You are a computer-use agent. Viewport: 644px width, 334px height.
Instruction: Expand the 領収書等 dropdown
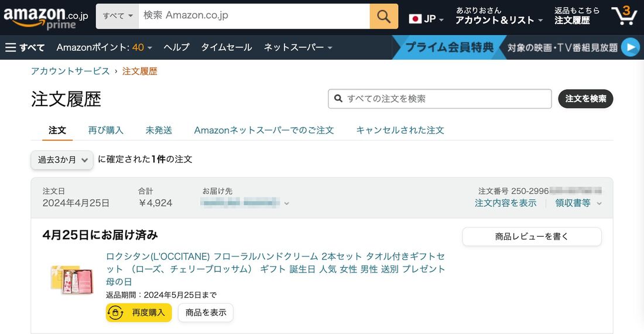click(x=578, y=203)
